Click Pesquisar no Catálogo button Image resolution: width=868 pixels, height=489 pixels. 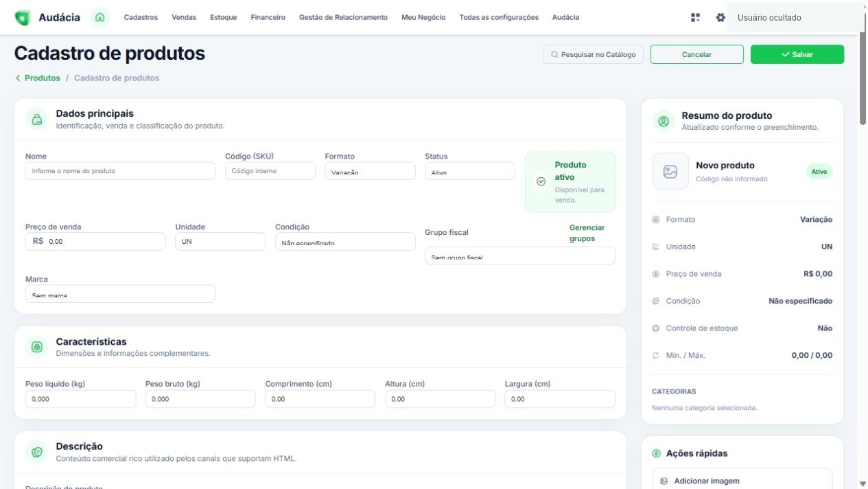593,54
